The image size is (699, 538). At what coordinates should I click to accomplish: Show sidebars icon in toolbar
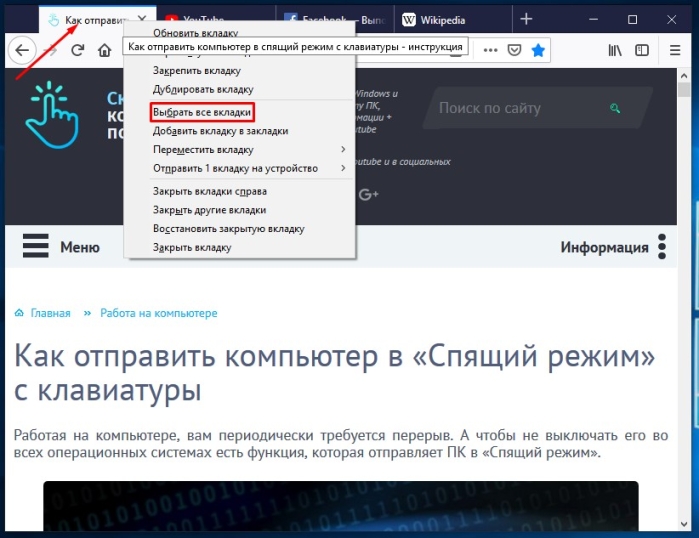point(641,50)
